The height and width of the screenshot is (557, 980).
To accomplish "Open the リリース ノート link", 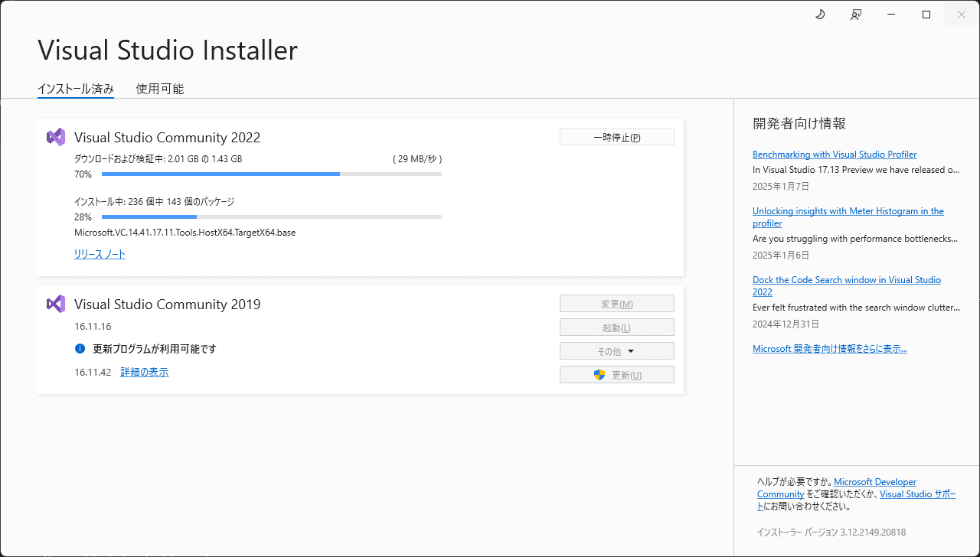I will point(100,254).
